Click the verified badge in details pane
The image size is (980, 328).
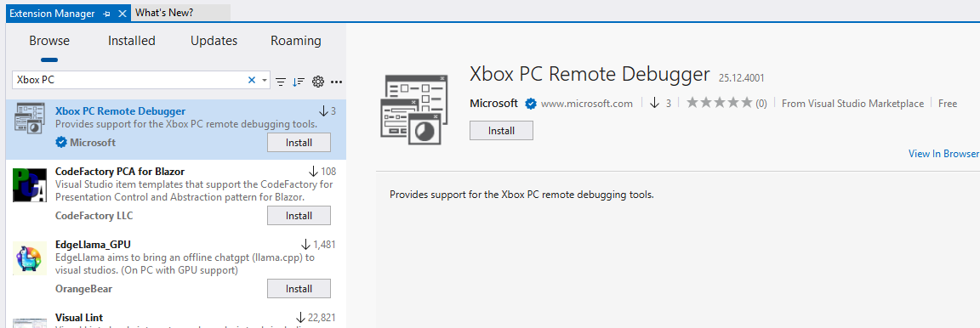tap(531, 104)
